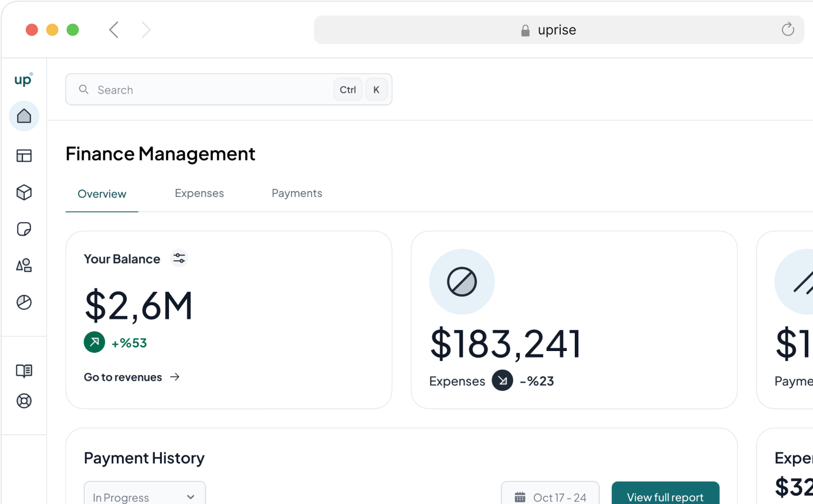Switch to the Payments tab

pos(297,193)
